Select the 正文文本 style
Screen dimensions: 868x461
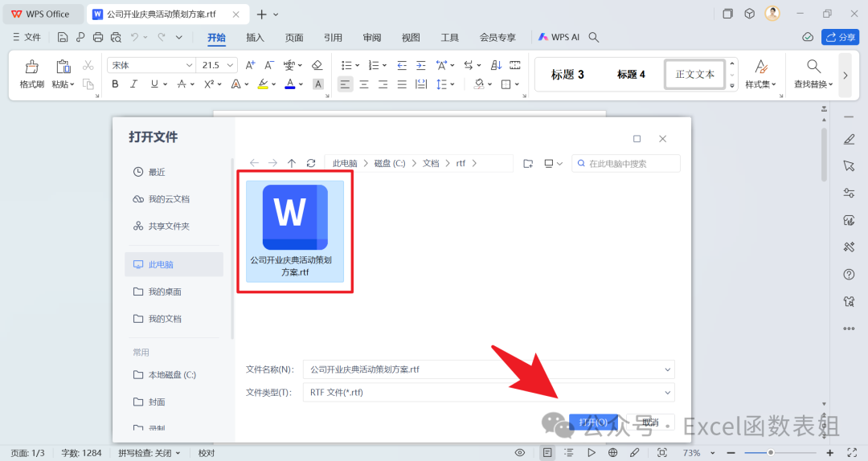tap(694, 74)
